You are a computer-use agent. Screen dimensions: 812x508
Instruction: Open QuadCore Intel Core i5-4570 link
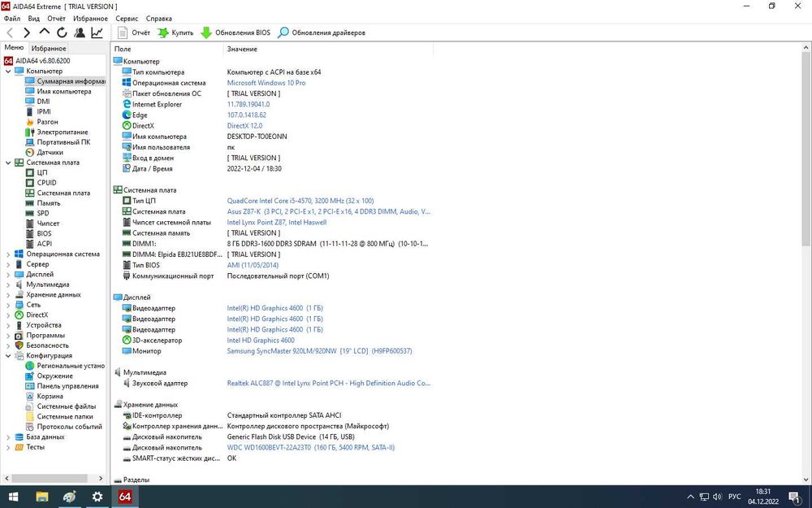coord(300,201)
